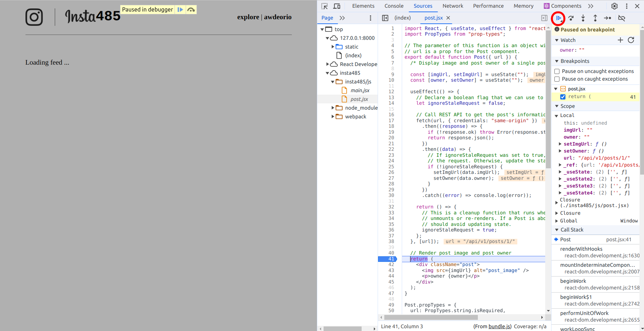
Task: Select performUnitOfWork call stack frame
Action: point(595,316)
